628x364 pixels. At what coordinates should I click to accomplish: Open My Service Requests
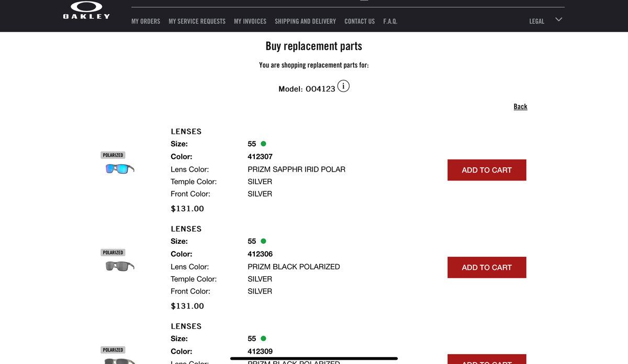click(197, 21)
